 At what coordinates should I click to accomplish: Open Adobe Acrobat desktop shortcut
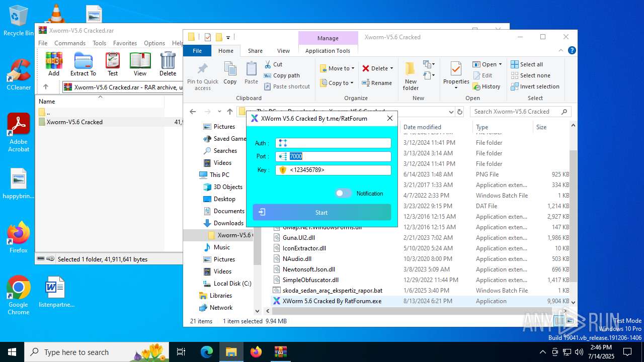(19, 132)
